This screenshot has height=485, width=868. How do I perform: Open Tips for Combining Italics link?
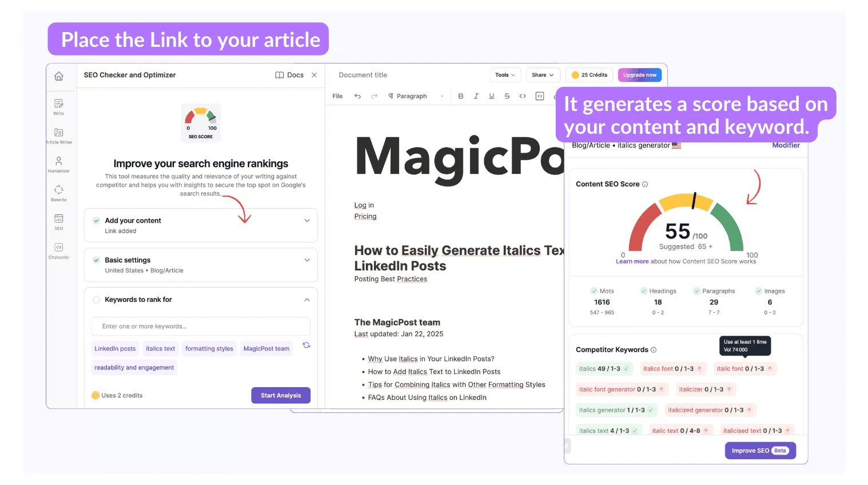pos(456,385)
